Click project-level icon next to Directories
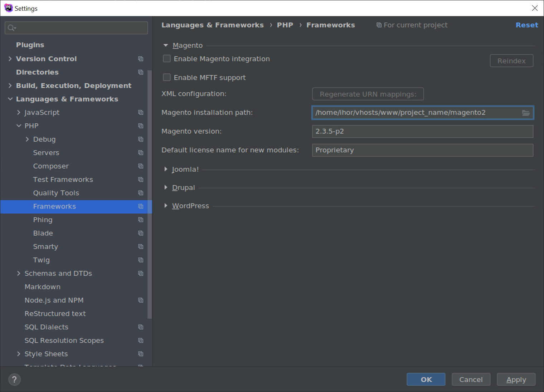The image size is (544, 392). coord(141,72)
